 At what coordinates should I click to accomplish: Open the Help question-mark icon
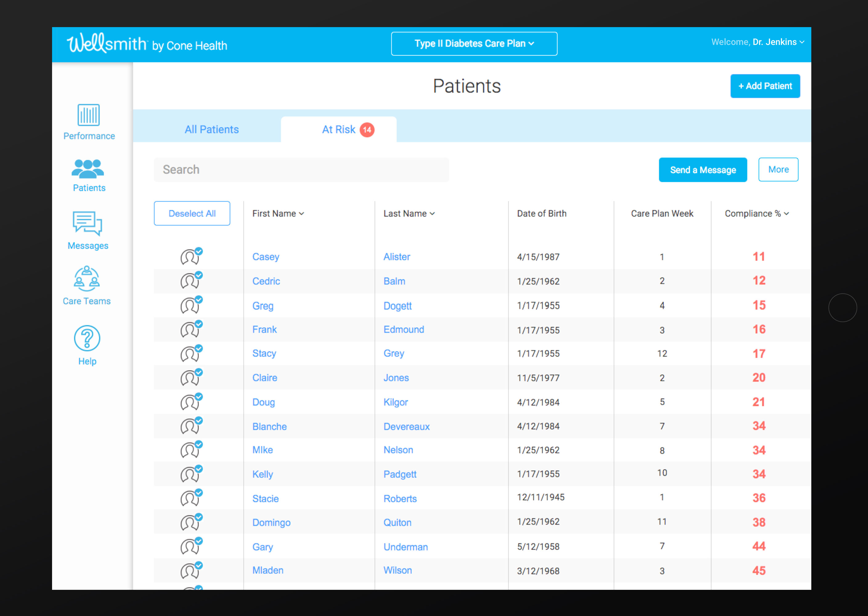point(87,338)
